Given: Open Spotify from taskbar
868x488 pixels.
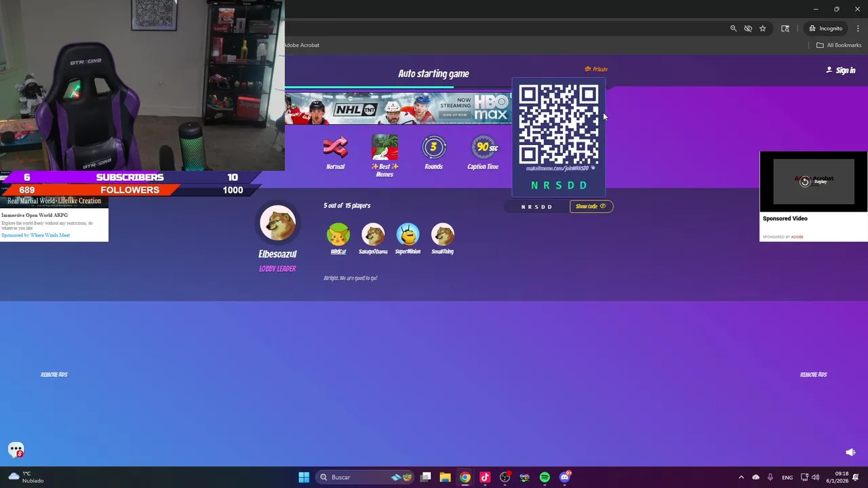Looking at the screenshot, I should 545,477.
